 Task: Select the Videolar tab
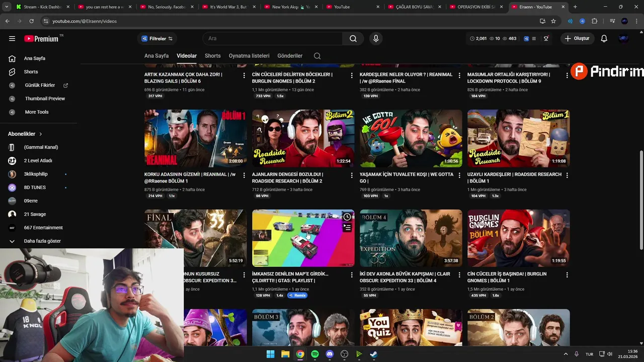[x=187, y=56]
